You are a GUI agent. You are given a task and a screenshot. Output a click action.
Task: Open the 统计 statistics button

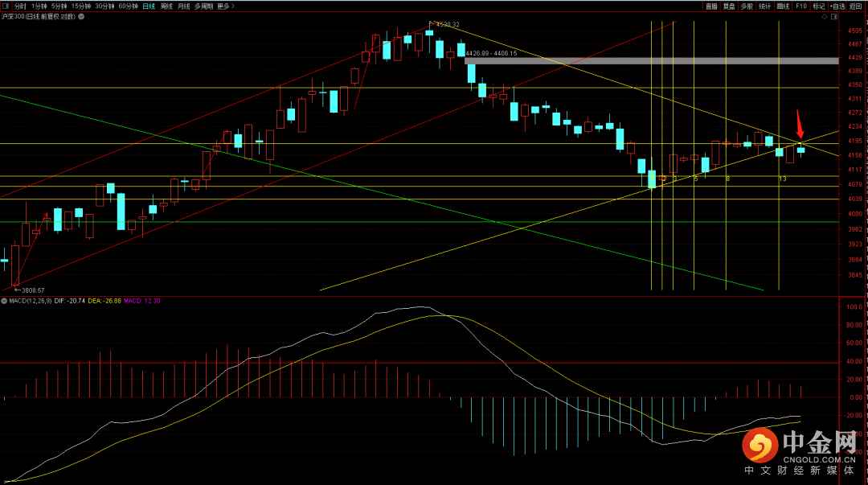[x=764, y=6]
